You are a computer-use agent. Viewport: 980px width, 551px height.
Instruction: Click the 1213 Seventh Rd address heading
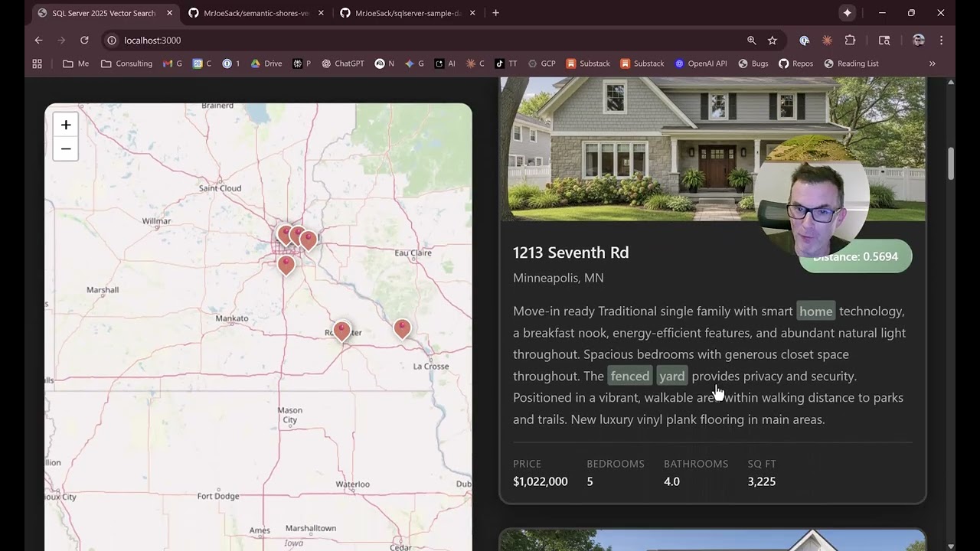570,253
